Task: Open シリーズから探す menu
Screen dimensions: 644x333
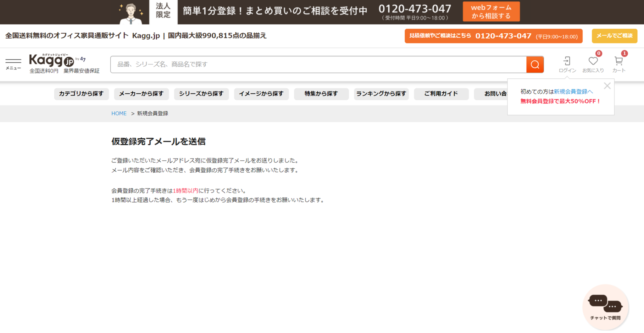Action: pyautogui.click(x=201, y=94)
